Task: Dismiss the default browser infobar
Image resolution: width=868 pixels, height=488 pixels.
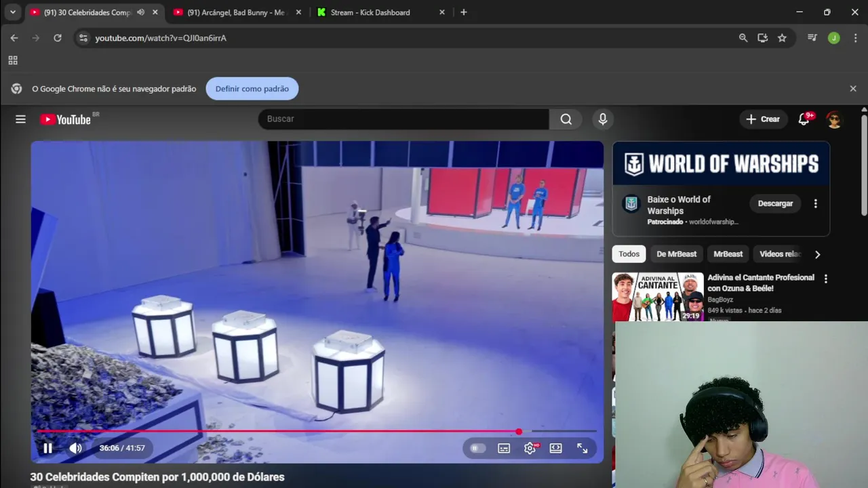Action: click(x=853, y=89)
